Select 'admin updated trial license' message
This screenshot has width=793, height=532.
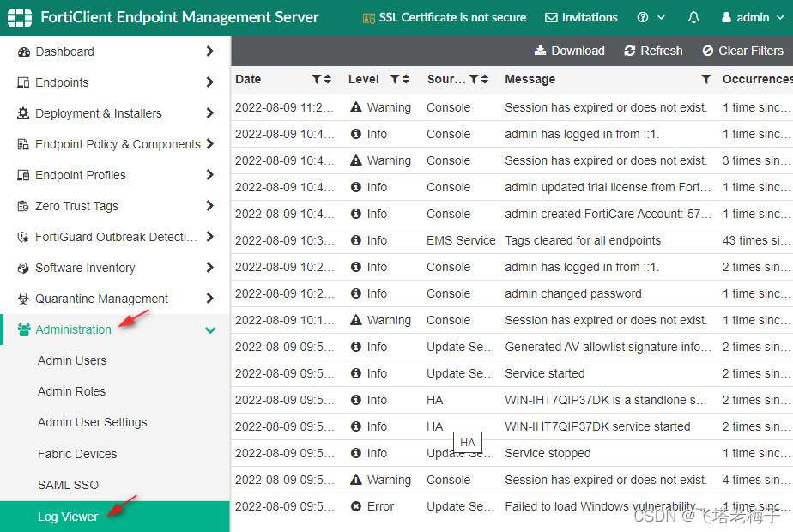[x=608, y=187]
